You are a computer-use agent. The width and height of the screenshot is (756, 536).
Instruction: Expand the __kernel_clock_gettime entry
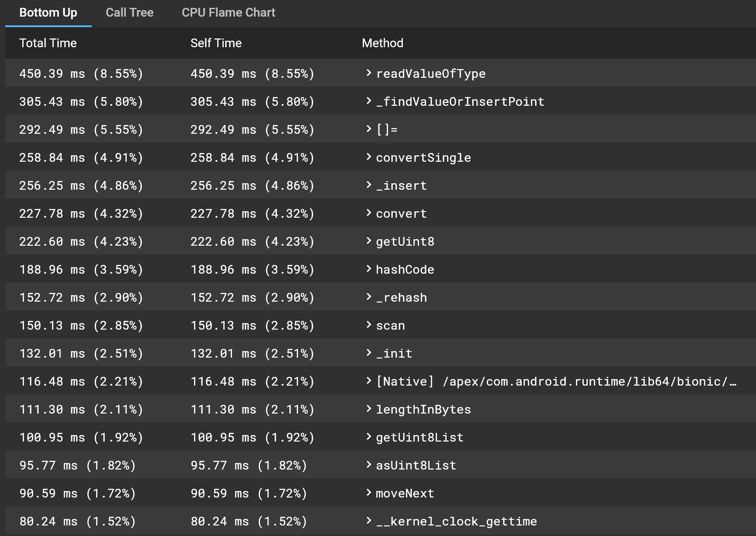(x=368, y=521)
